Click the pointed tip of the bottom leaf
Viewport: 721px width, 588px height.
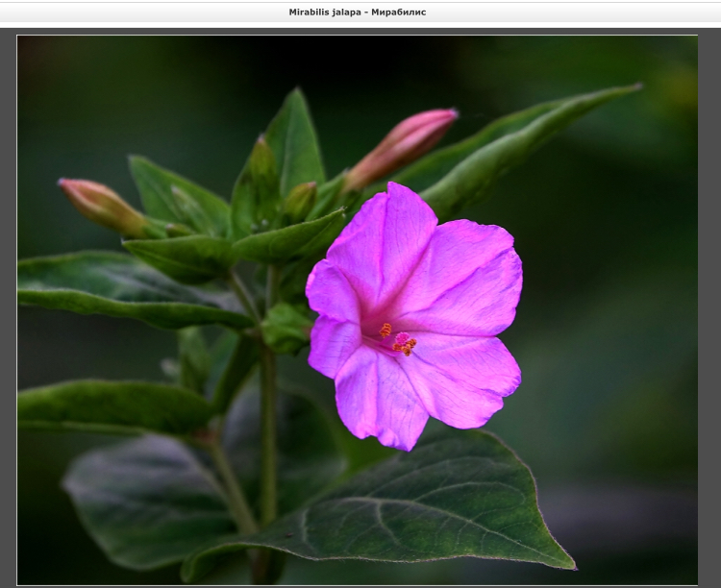tap(567, 564)
